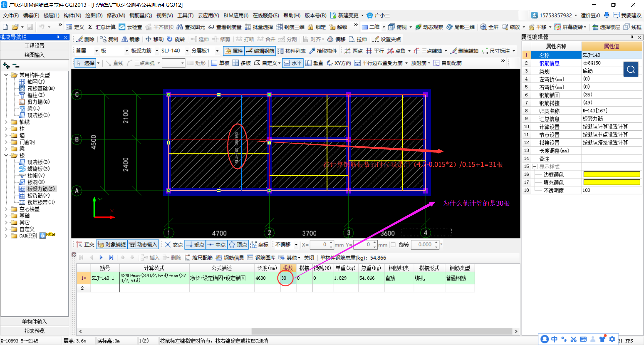Click the 拉伸 stretch tool

[358, 39]
